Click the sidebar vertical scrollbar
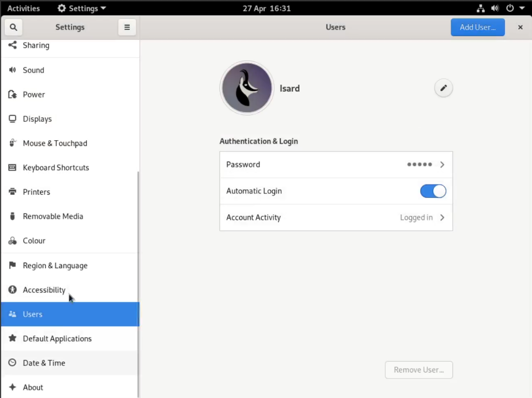532x398 pixels. [x=138, y=284]
